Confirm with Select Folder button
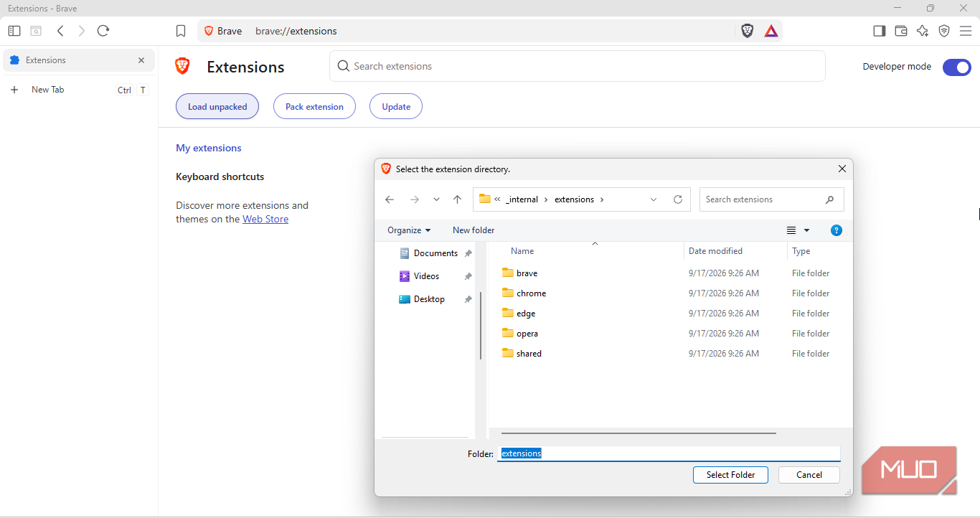Image resolution: width=980 pixels, height=518 pixels. [x=730, y=475]
